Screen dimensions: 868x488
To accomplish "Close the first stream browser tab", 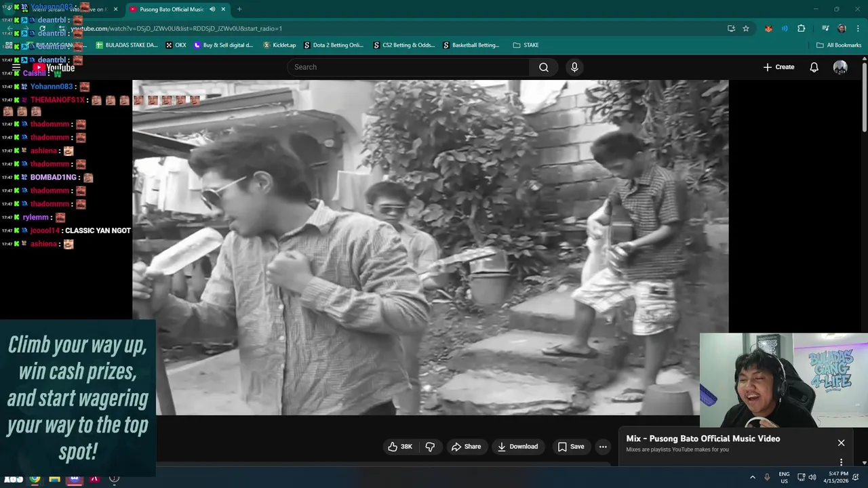I will (115, 9).
